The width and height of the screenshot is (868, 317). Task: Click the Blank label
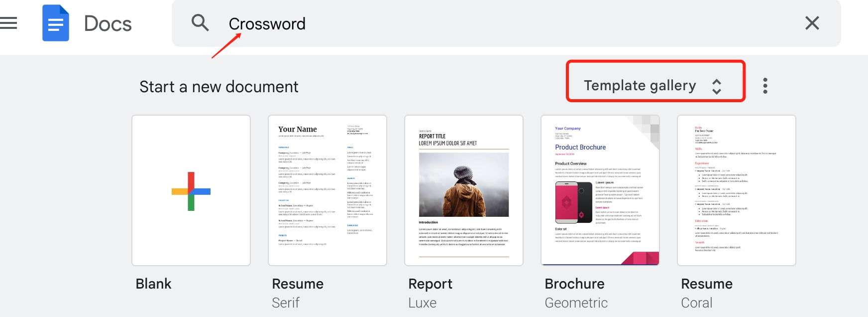[153, 284]
